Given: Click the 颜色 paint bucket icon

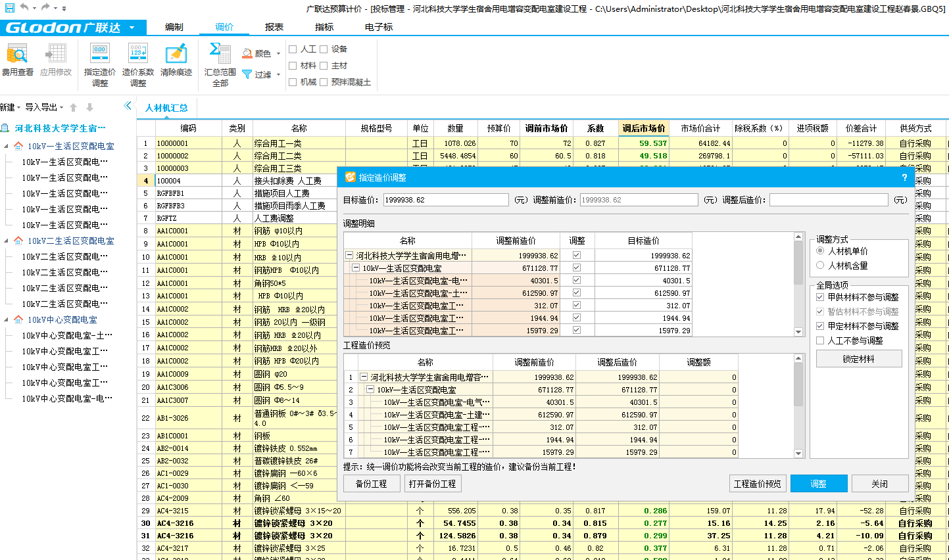Looking at the screenshot, I should click(247, 53).
